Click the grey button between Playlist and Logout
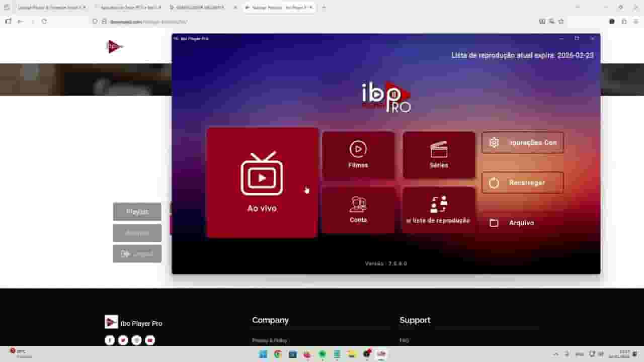 point(137,233)
